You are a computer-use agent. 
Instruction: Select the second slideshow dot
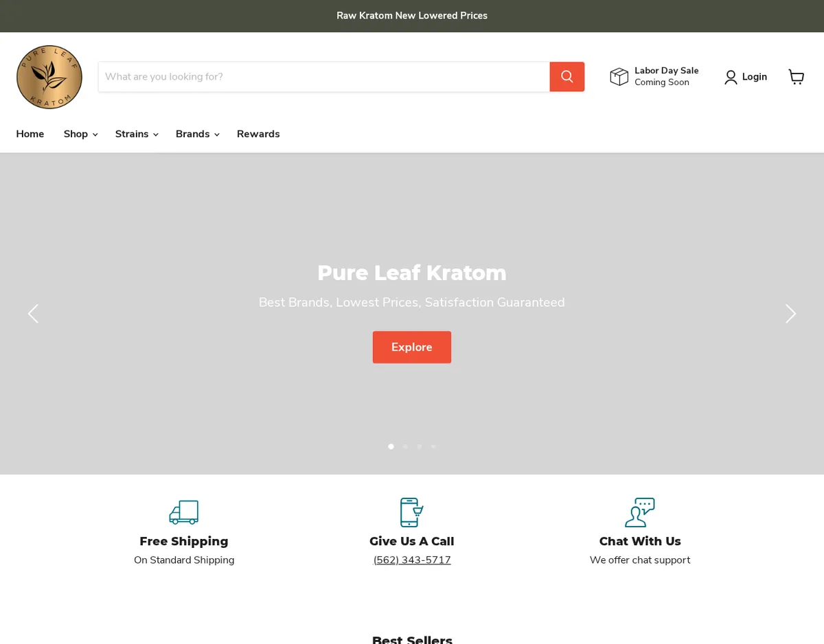pos(405,446)
